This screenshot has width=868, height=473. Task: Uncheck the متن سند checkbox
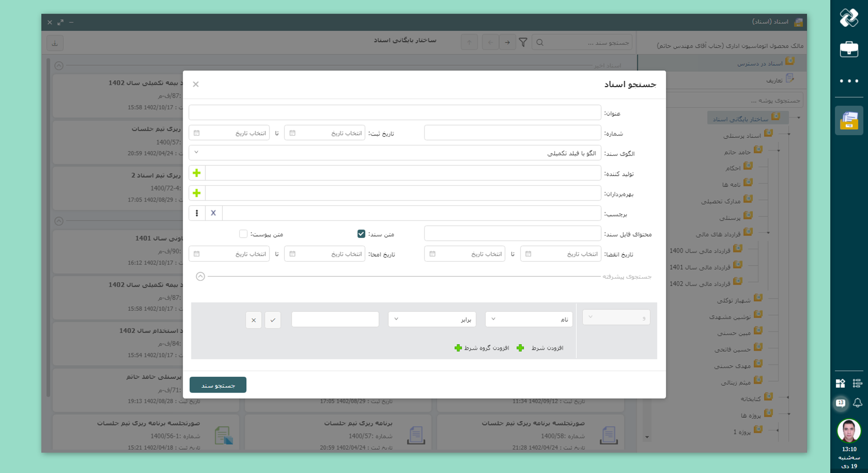coord(361,234)
